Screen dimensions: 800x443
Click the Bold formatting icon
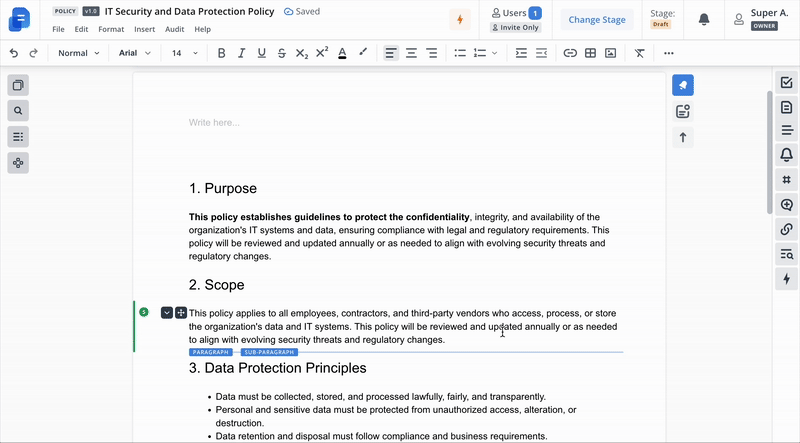point(221,53)
